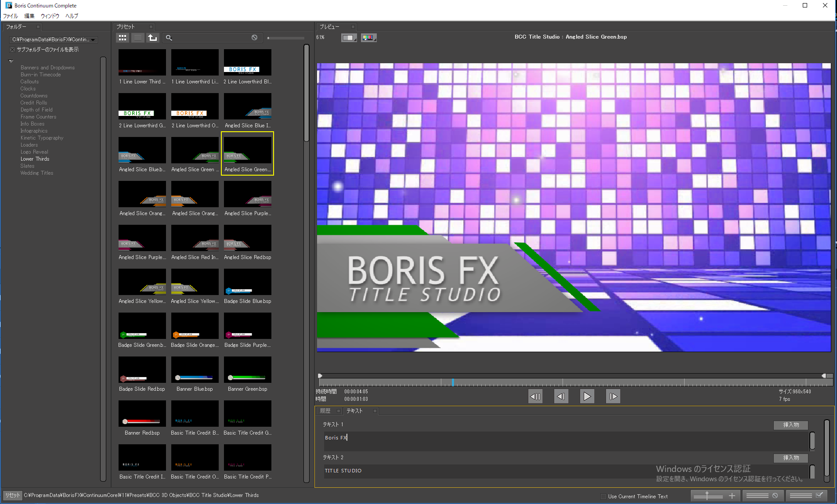
Task: Select the Loaders folder
Action: (29, 145)
